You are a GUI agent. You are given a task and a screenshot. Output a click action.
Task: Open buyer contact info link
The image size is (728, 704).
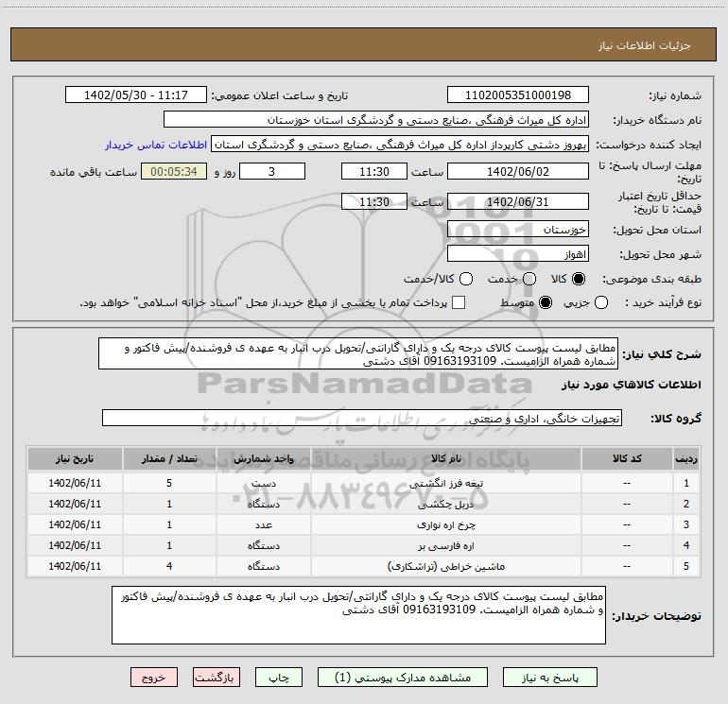pyautogui.click(x=156, y=145)
